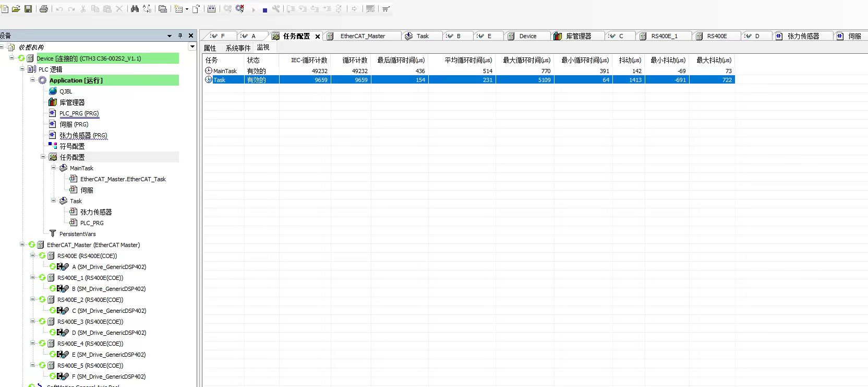Click the Find and Replace toolbar icon
Image resolution: width=868 pixels, height=387 pixels.
coord(147,9)
